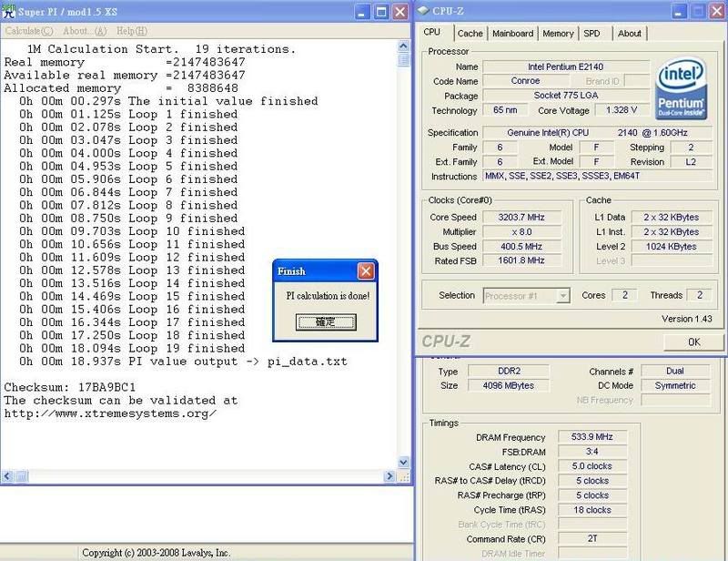Click the Multiplier value x 8.0

521,232
